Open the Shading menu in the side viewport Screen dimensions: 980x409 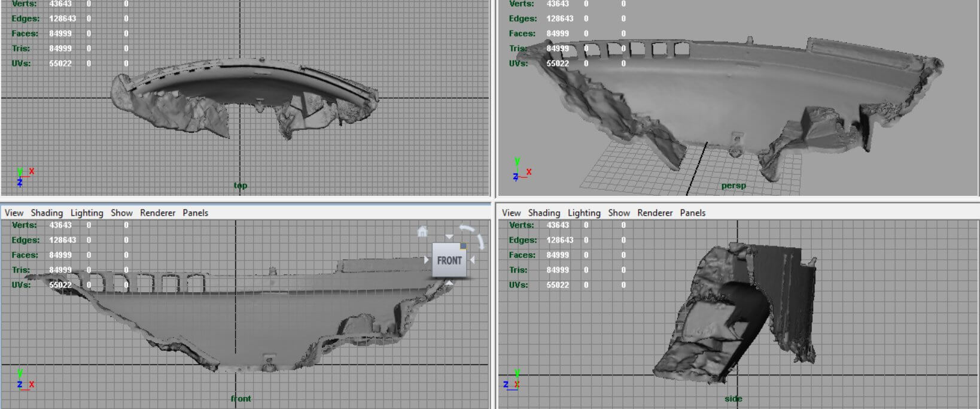tap(544, 213)
